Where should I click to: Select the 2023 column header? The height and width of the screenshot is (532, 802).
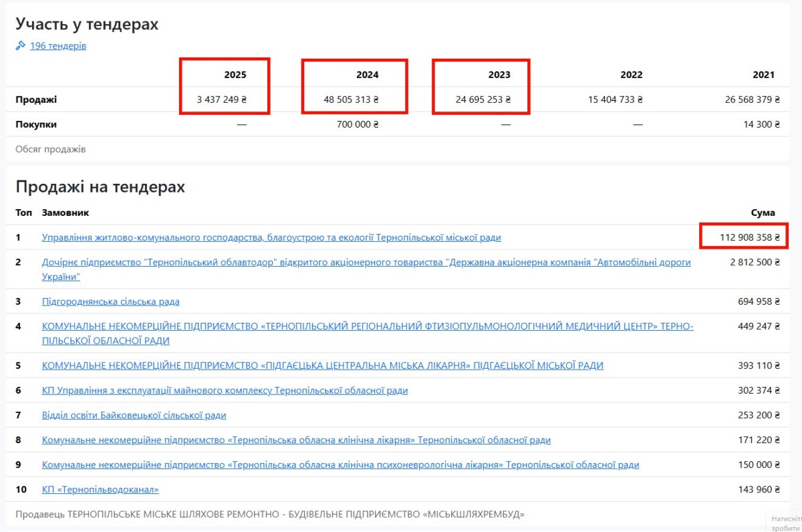pyautogui.click(x=499, y=75)
